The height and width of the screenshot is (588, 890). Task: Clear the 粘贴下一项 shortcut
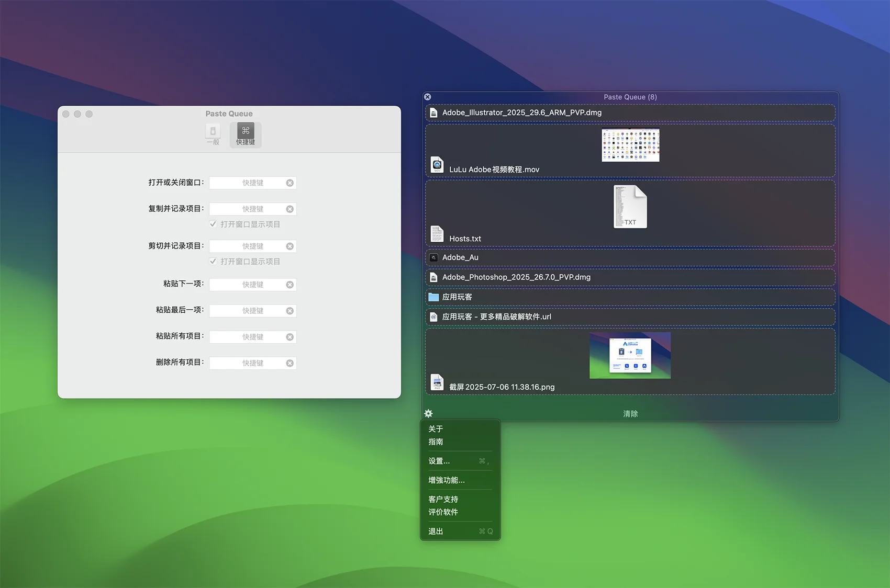click(290, 285)
